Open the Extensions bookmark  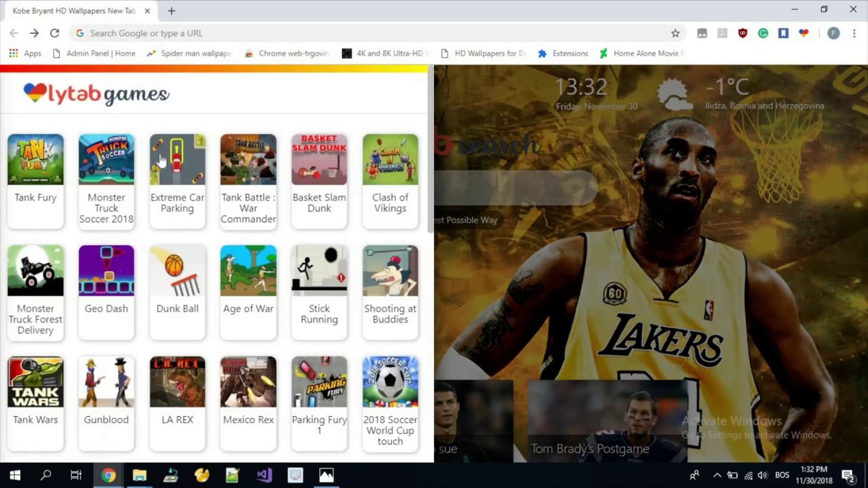click(x=563, y=53)
